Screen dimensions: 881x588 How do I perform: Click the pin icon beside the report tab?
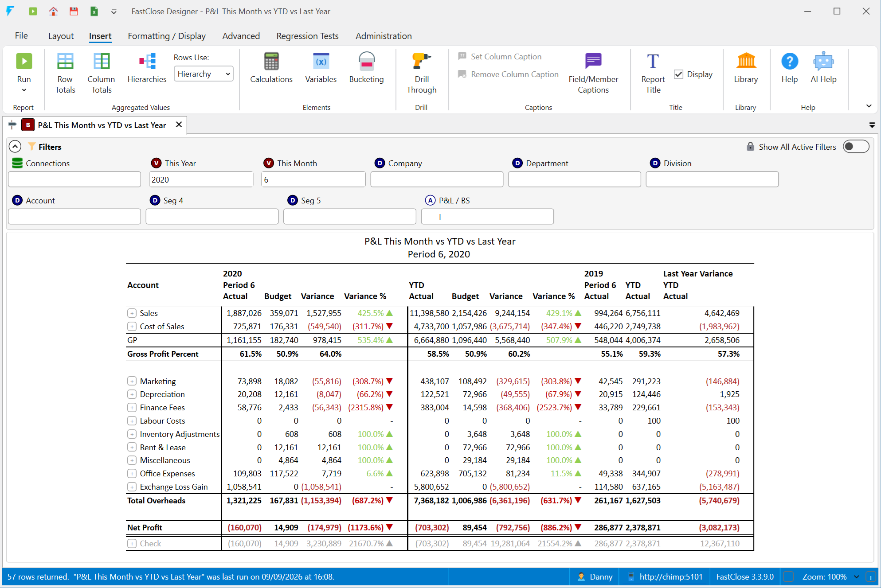12,125
